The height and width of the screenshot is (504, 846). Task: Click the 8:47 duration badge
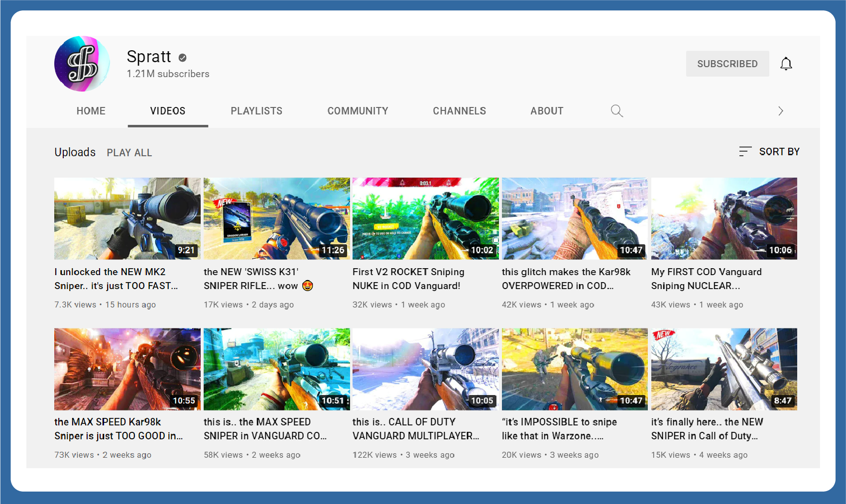(783, 401)
